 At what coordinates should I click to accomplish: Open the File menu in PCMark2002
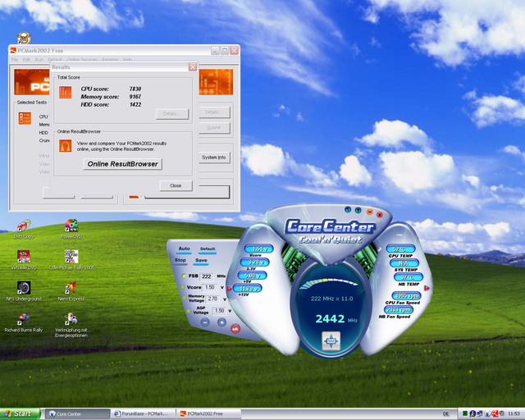click(x=15, y=60)
